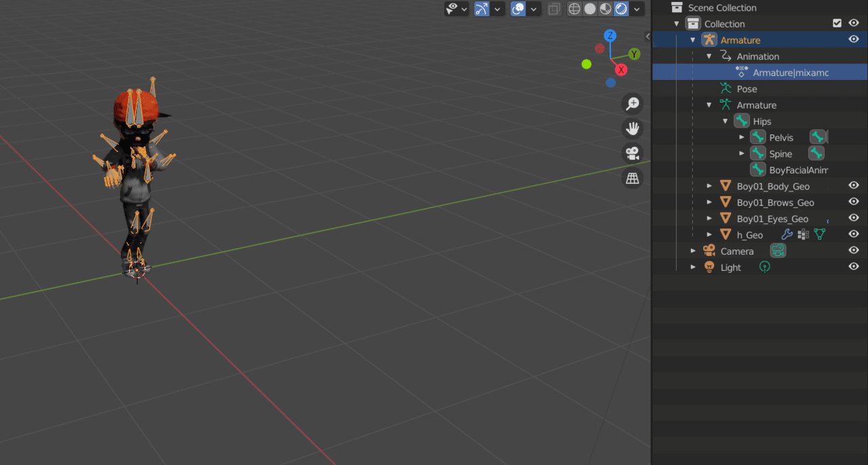
Task: Click h_Geo vertex groups icon
Action: pos(804,234)
